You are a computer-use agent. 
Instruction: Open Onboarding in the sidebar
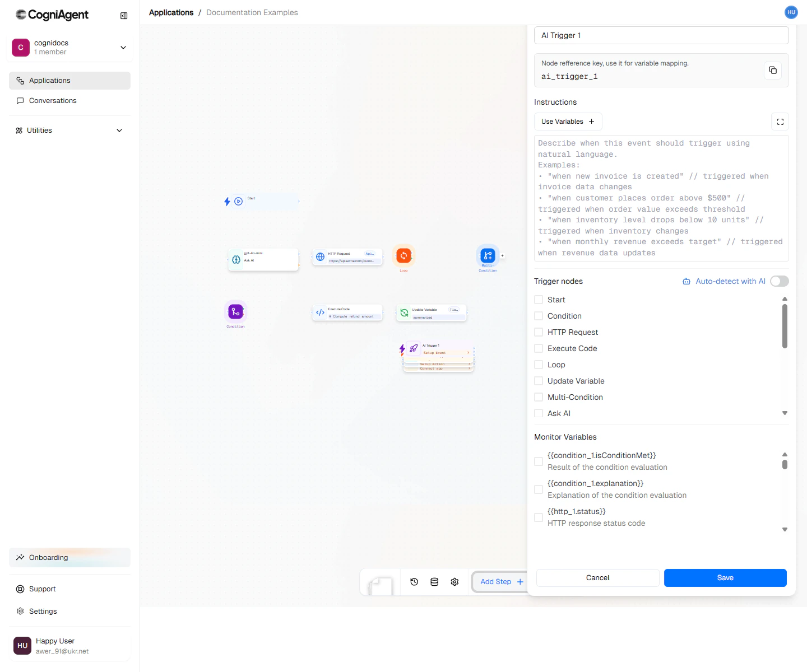69,558
